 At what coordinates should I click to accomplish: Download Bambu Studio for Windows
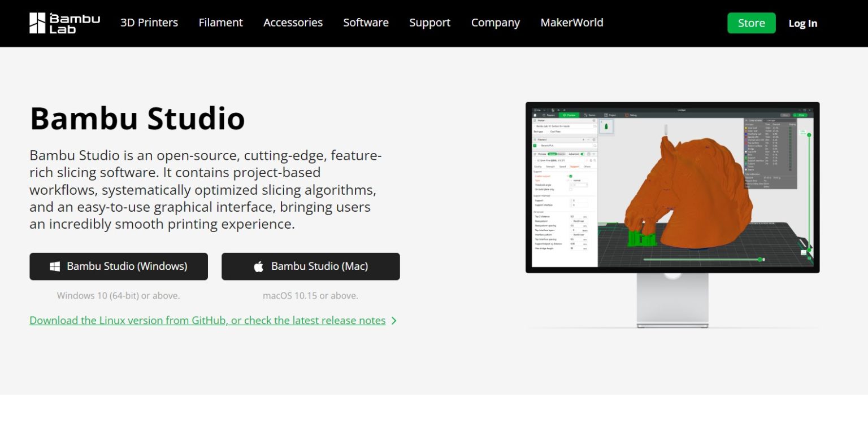point(119,266)
